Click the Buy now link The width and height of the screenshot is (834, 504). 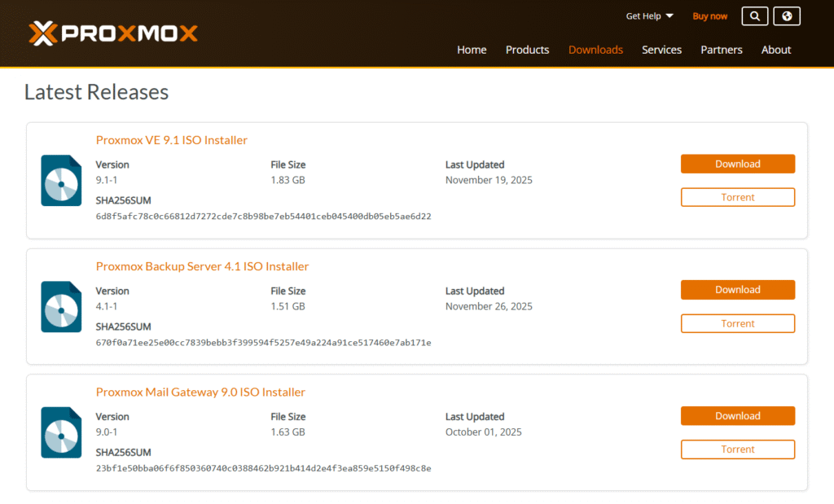(x=709, y=16)
